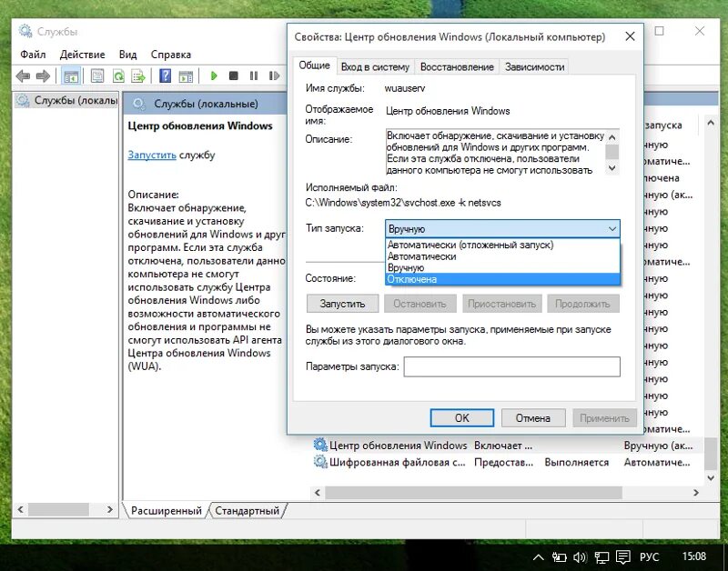Screen dimensions: 728x571
Task: Toggle the show/hide console tree toolbar icon
Action: (71, 76)
